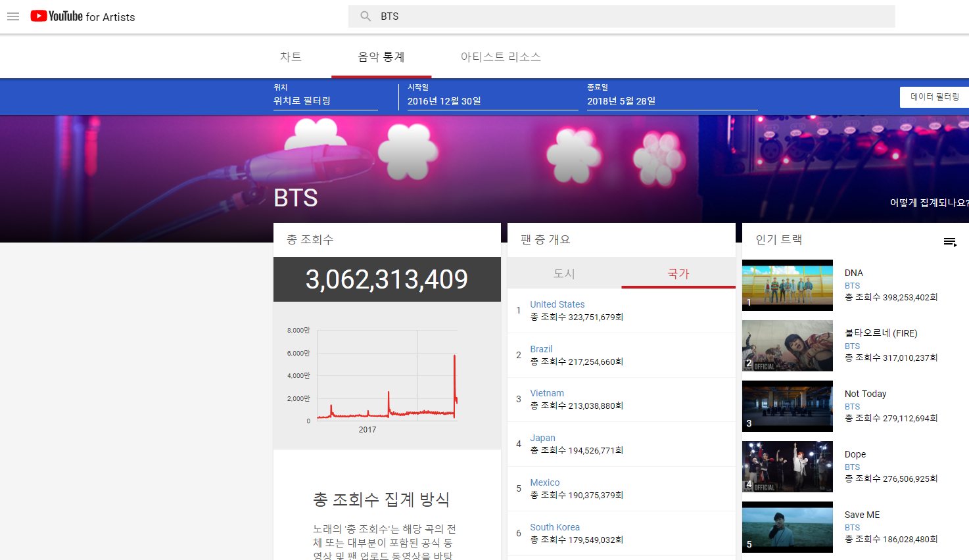Select the 국가 fan overview tab
969x560 pixels.
coord(678,273)
